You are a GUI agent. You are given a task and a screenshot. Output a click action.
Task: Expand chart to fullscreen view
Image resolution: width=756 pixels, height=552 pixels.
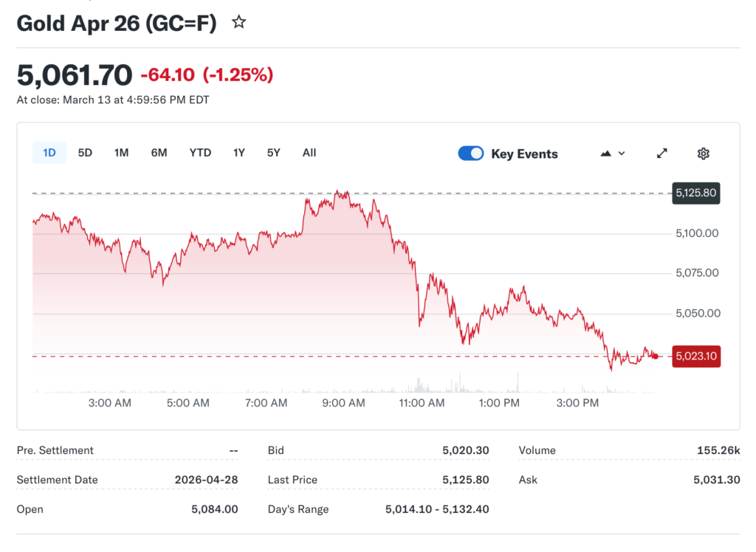(661, 153)
